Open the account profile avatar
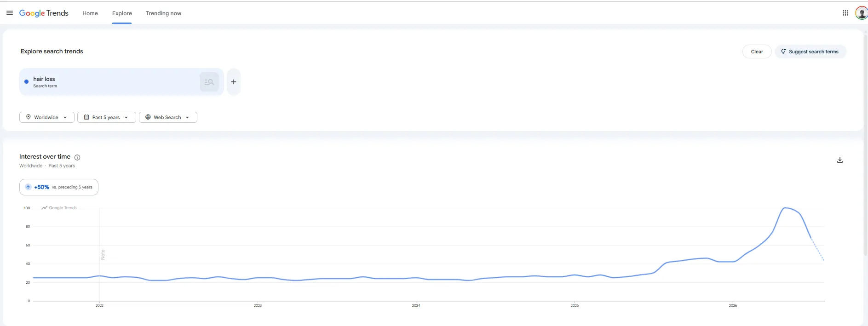This screenshot has width=868, height=326. (x=861, y=13)
